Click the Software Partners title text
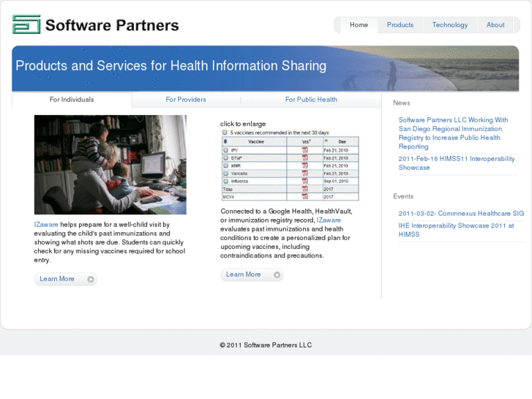 (x=112, y=25)
